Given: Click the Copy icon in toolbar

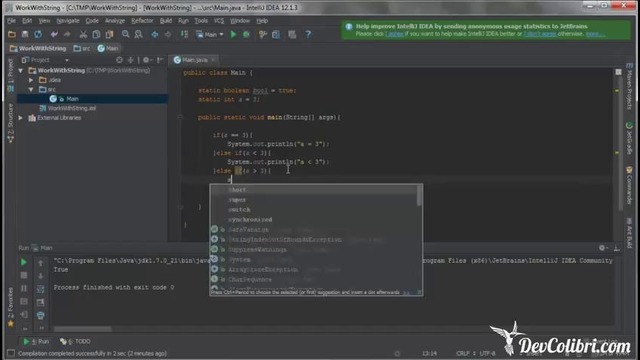Looking at the screenshot, I should (96, 35).
